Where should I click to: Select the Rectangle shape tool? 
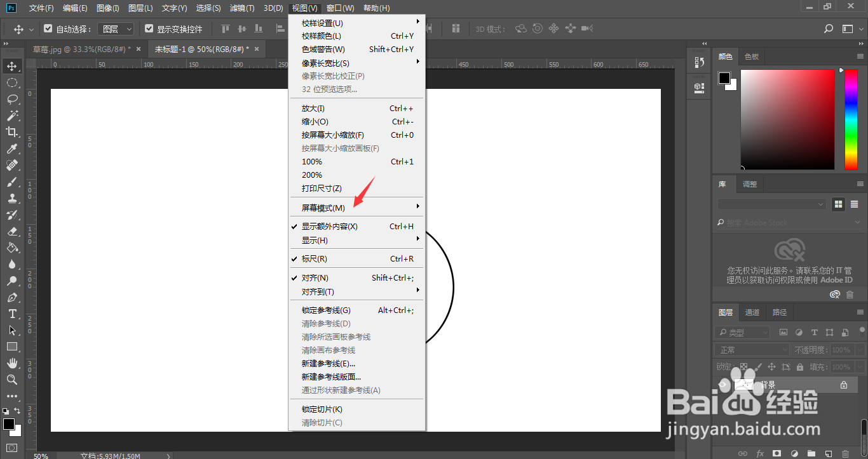[x=12, y=347]
